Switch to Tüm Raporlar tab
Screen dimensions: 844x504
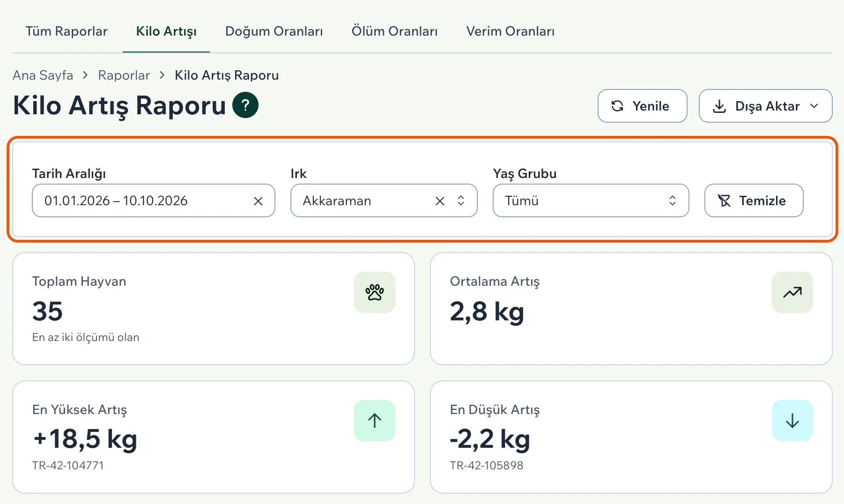67,31
